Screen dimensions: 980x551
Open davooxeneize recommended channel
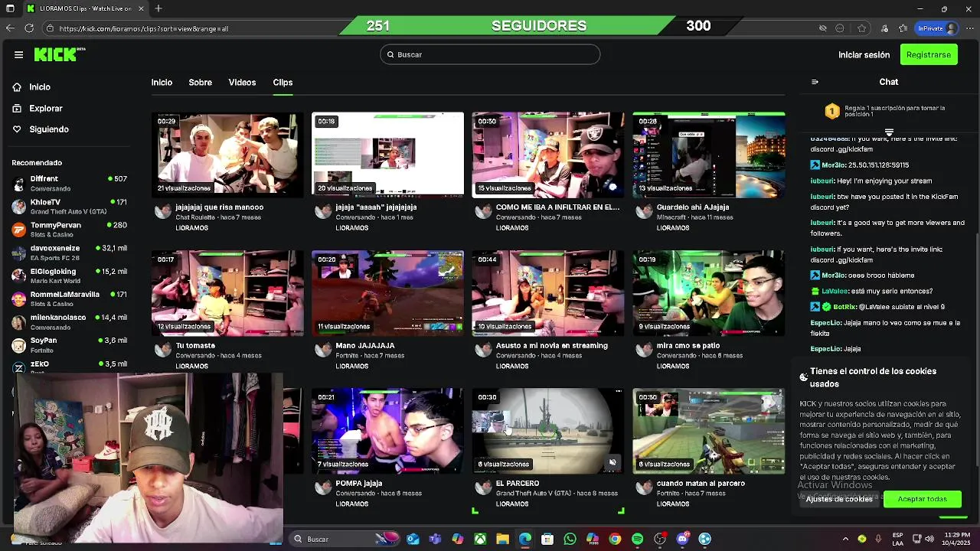(x=69, y=253)
